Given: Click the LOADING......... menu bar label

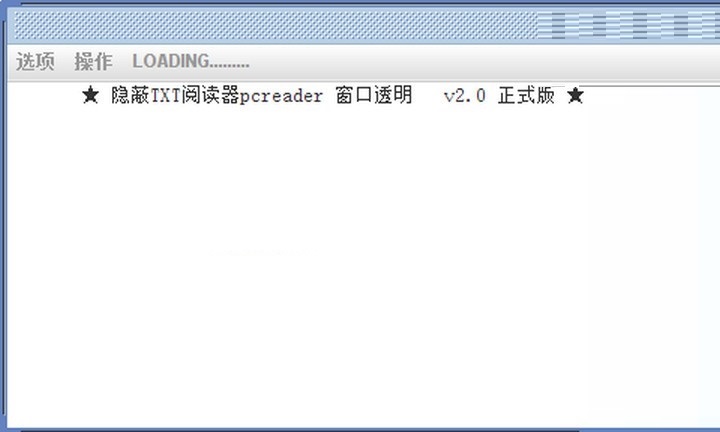Looking at the screenshot, I should tap(191, 62).
